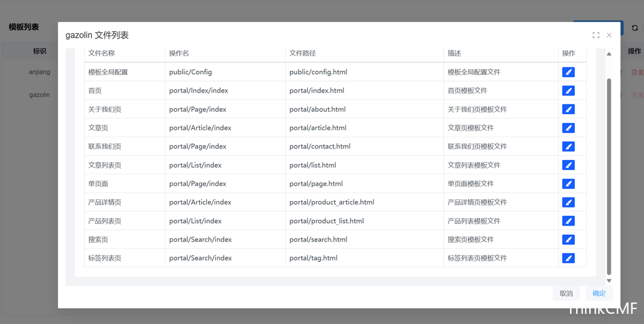Click the 取消 button
644x324 pixels.
(x=566, y=293)
